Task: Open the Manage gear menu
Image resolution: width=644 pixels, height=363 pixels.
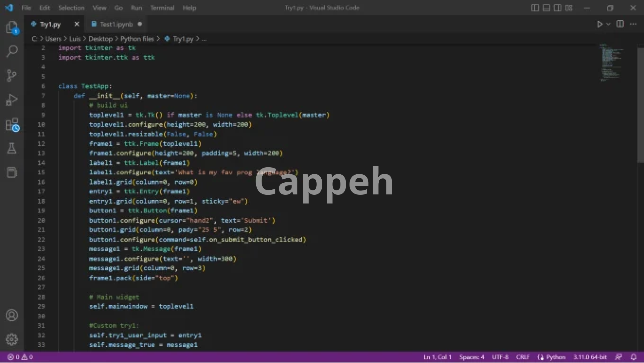Action: tap(12, 339)
